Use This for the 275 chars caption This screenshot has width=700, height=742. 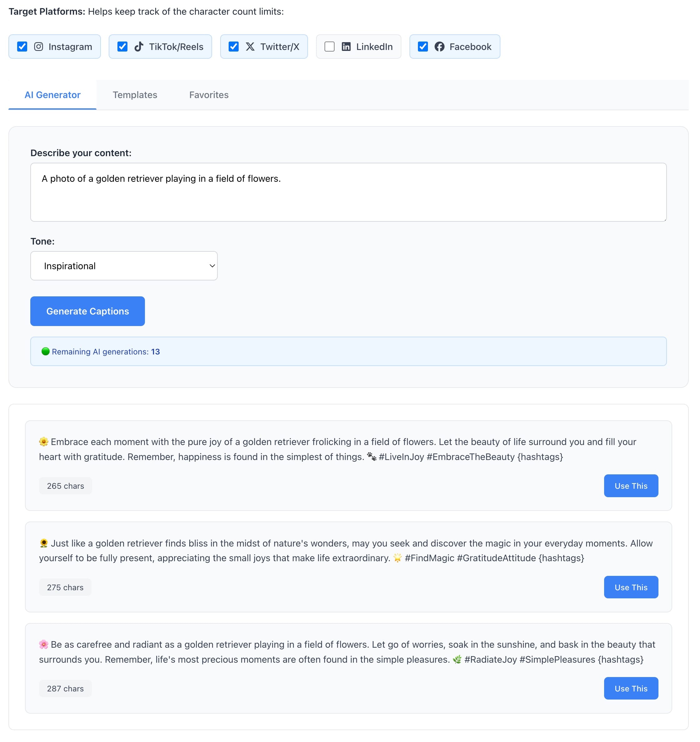coord(631,587)
